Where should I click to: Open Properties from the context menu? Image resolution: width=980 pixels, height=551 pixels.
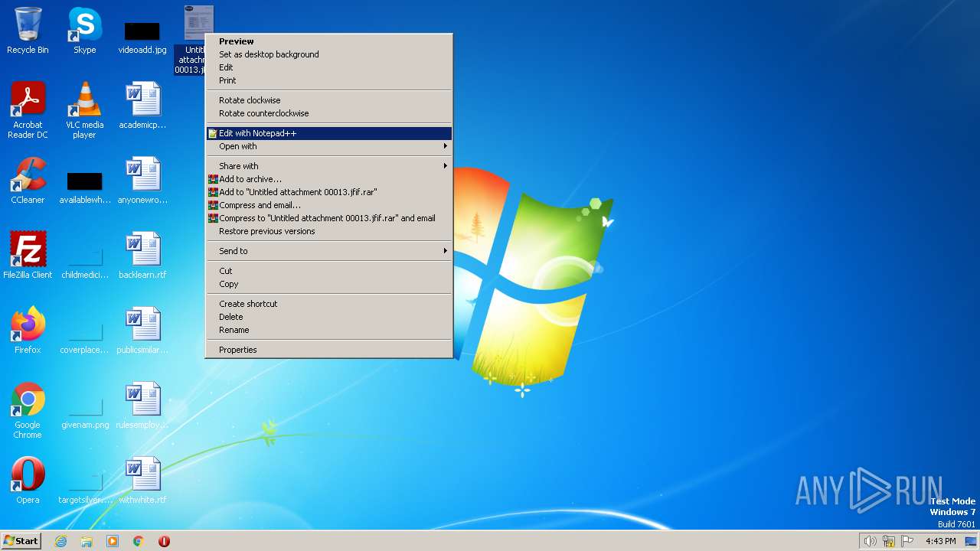tap(329, 350)
